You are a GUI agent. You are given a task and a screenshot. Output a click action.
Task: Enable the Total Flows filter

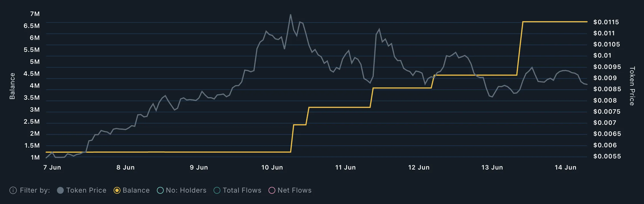pos(217,190)
